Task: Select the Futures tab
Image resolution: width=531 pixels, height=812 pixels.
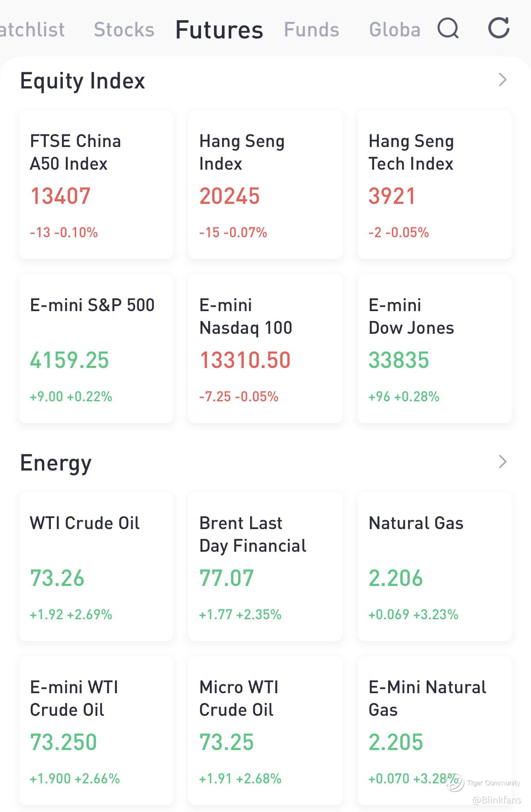Action: (x=219, y=30)
